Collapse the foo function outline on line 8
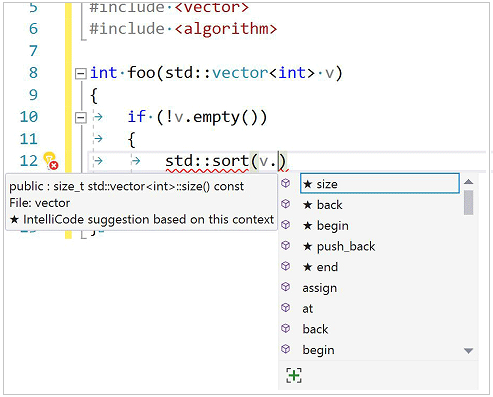 click(80, 73)
